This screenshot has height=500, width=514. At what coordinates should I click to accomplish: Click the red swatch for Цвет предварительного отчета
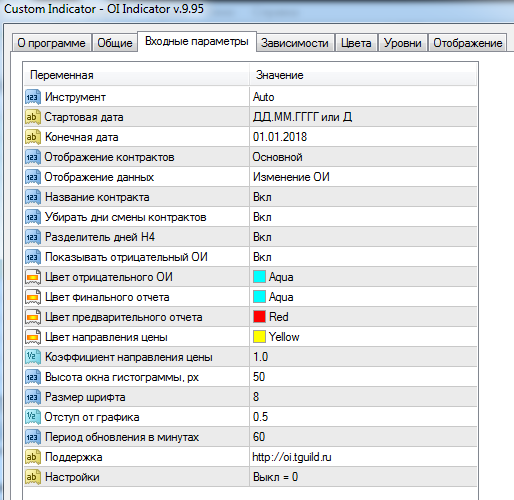[259, 317]
